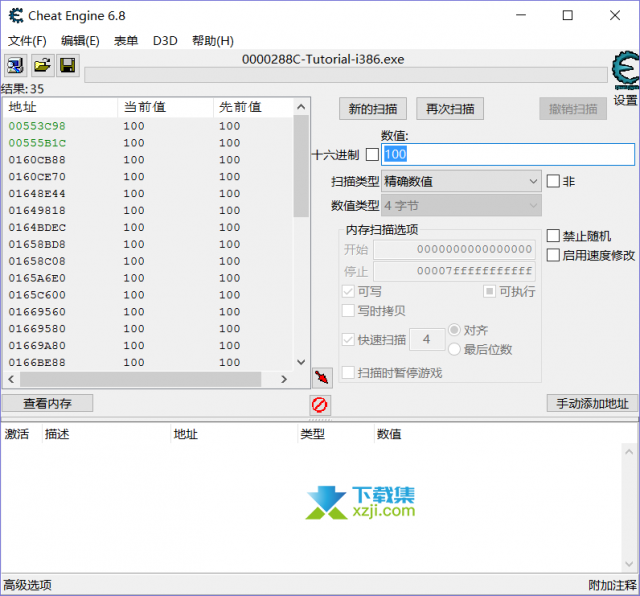Click the 查看内存 memory view button
The width and height of the screenshot is (640, 596).
tap(47, 403)
